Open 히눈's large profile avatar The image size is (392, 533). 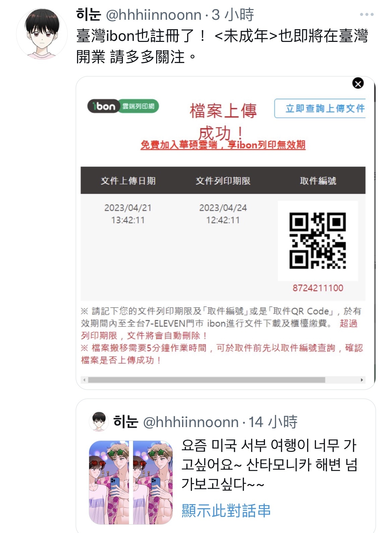pos(42,34)
